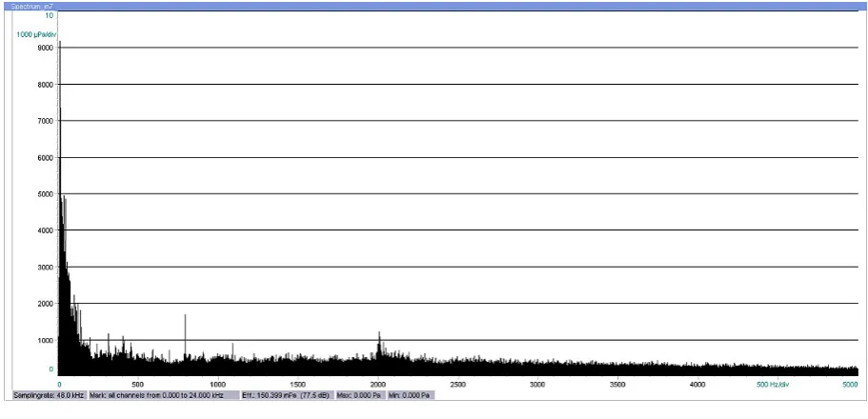The height and width of the screenshot is (419, 868).
Task: Click the 5000 y-axis tick label
Action: (45, 193)
